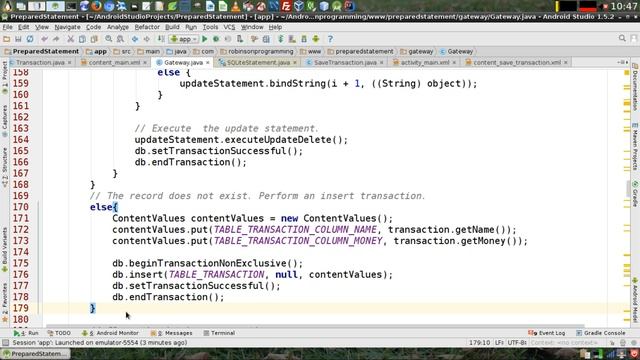Toggle the Maven Projects right sidebar button
Image resolution: width=640 pixels, height=360 pixels.
point(636,147)
